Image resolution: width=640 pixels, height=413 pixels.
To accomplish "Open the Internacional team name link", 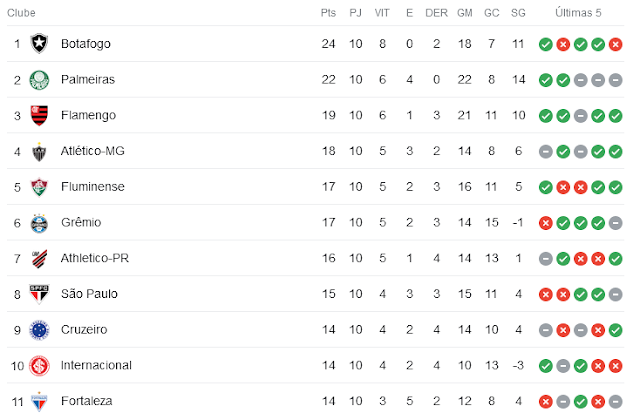I will tap(96, 365).
